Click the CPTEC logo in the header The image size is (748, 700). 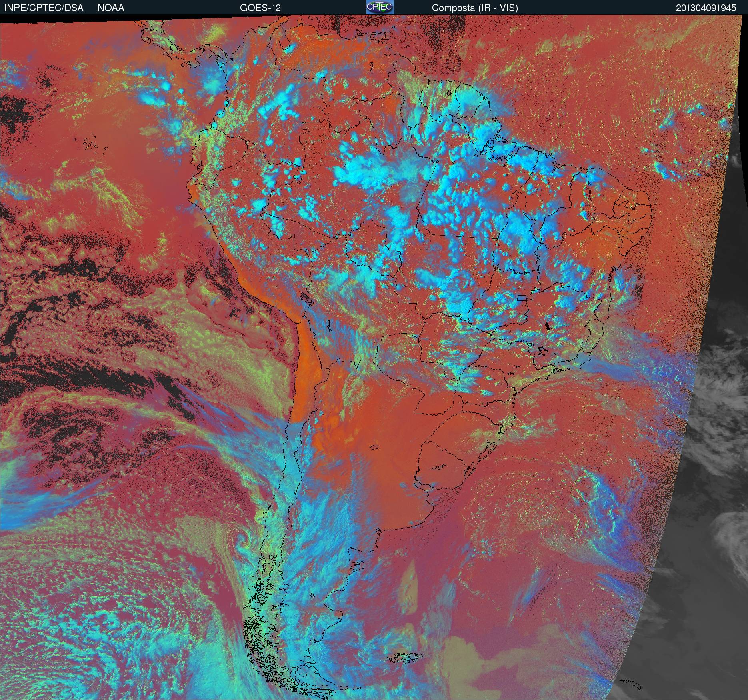tap(380, 7)
